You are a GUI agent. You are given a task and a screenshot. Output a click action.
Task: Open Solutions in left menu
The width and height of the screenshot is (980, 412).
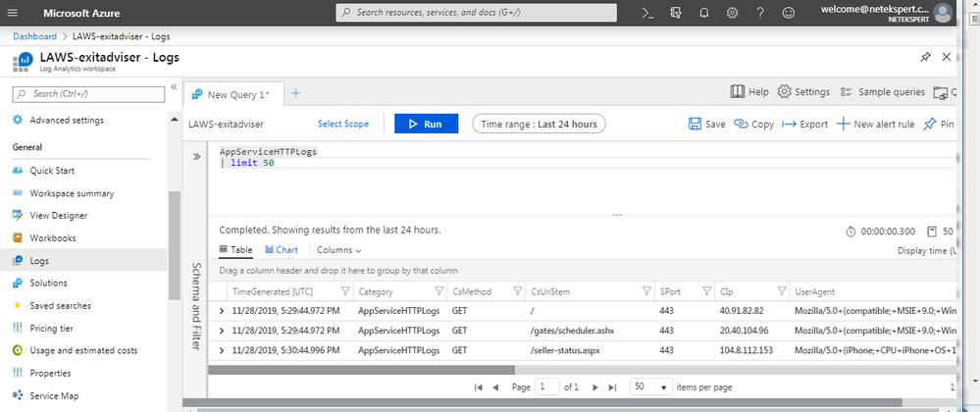pos(48,283)
